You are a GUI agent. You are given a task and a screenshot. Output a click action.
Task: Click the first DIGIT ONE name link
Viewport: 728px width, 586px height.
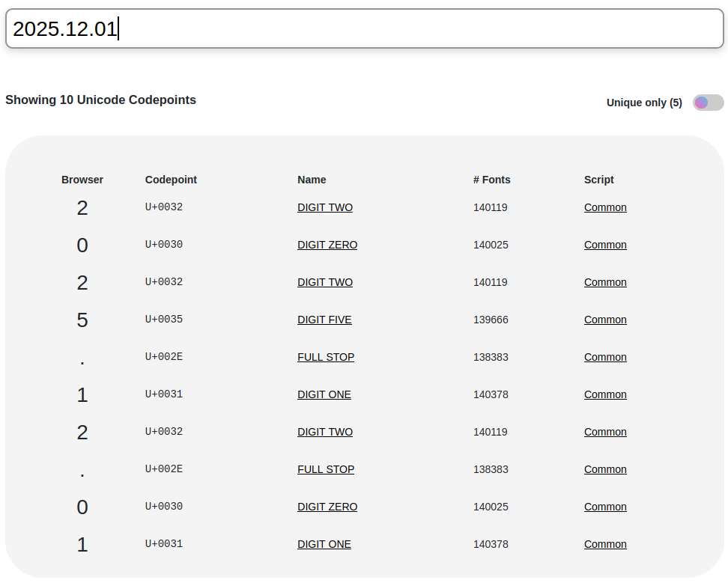coord(324,394)
